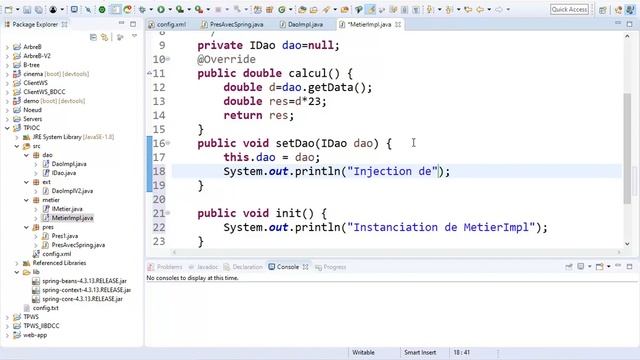Open the Javadoc tab
The width and height of the screenshot is (640, 360).
point(203,267)
